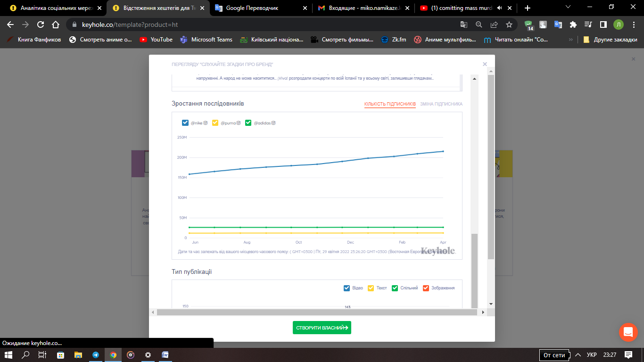Open the Google Translate extension icon
Viewport: 644px width, 362px height.
558,25
